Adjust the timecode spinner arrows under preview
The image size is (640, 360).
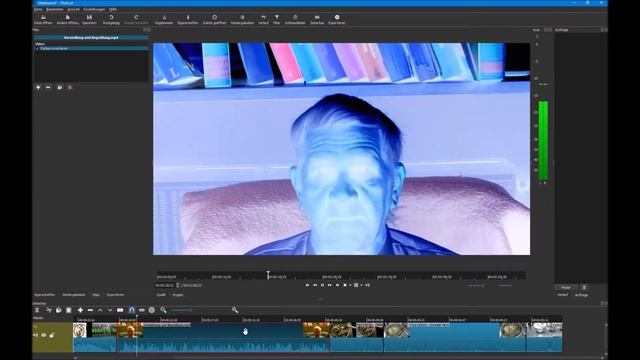178,285
